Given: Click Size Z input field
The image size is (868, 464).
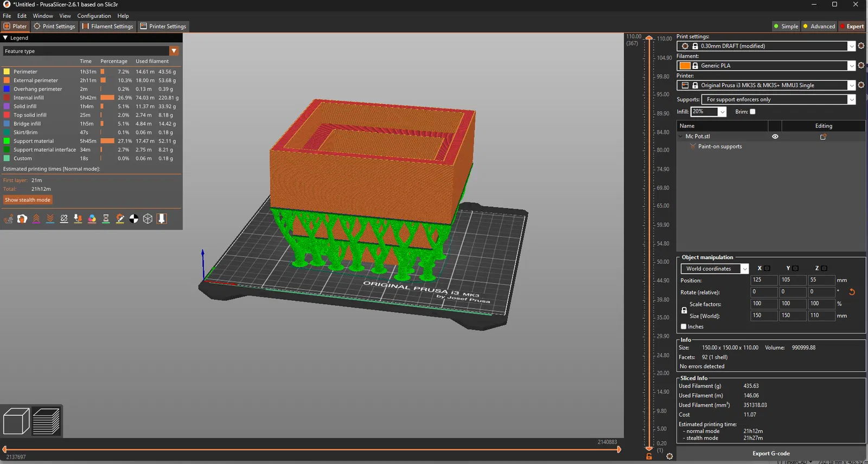Looking at the screenshot, I should click(x=821, y=315).
